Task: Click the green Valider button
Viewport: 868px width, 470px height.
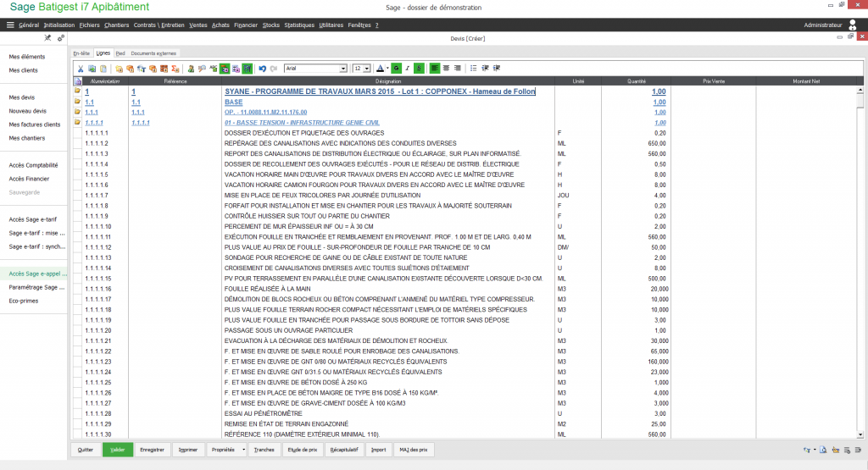Action: pyautogui.click(x=117, y=450)
